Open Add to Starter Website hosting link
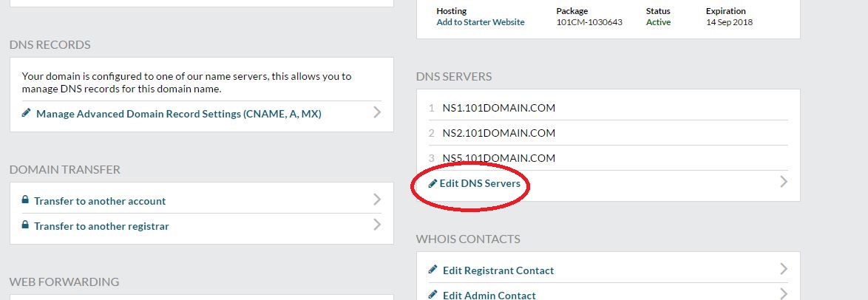The height and width of the screenshot is (300, 868). tap(481, 22)
